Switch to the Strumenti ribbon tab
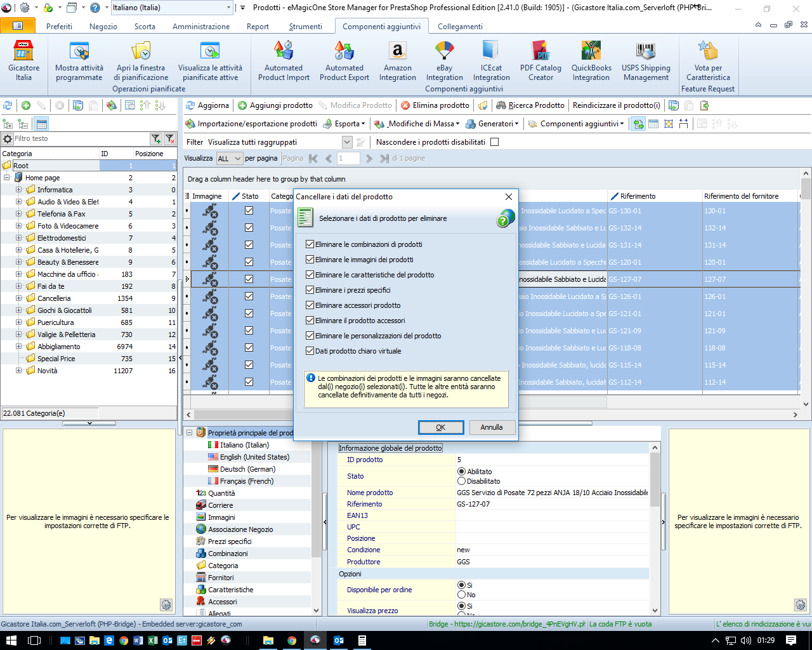The width and height of the screenshot is (812, 650). tap(305, 27)
